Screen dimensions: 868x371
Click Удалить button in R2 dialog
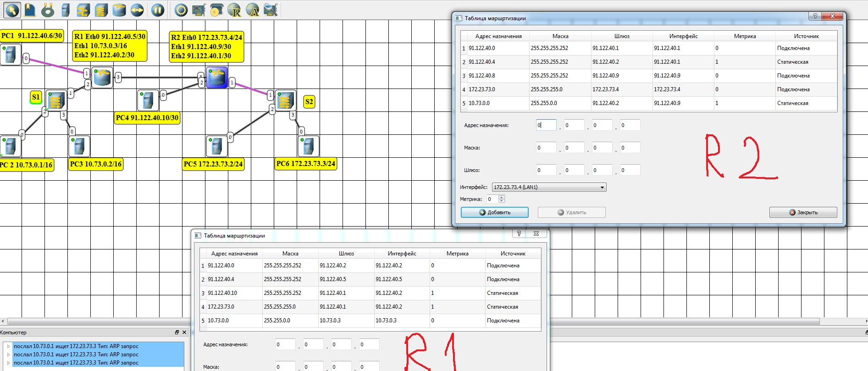571,212
